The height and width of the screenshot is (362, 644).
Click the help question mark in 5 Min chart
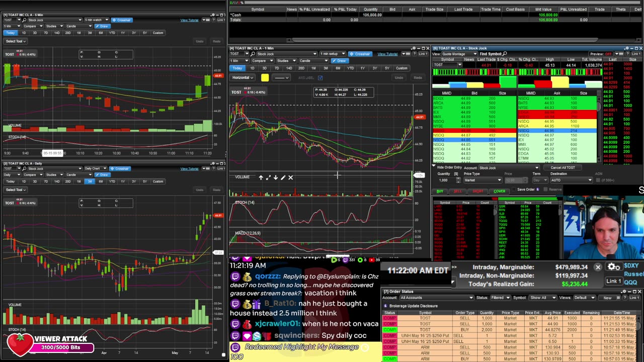pyautogui.click(x=214, y=20)
